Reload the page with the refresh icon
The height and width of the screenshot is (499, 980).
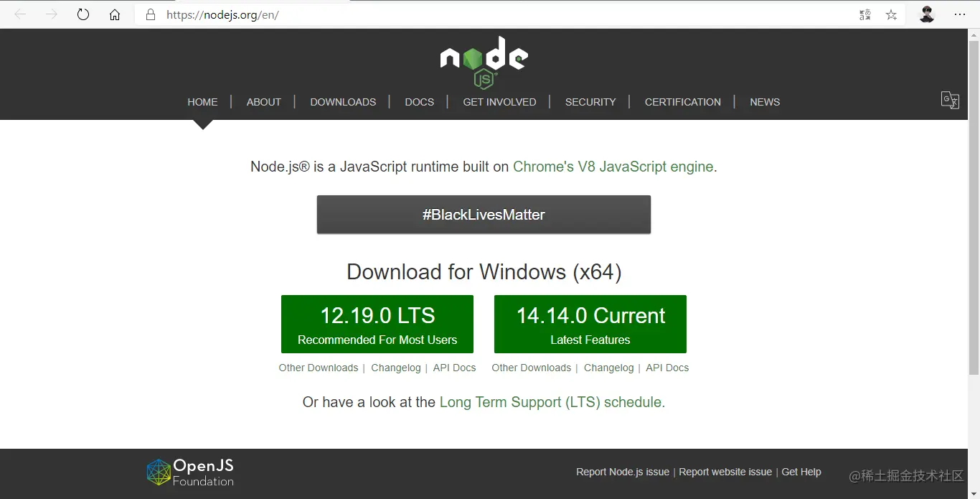coord(83,14)
